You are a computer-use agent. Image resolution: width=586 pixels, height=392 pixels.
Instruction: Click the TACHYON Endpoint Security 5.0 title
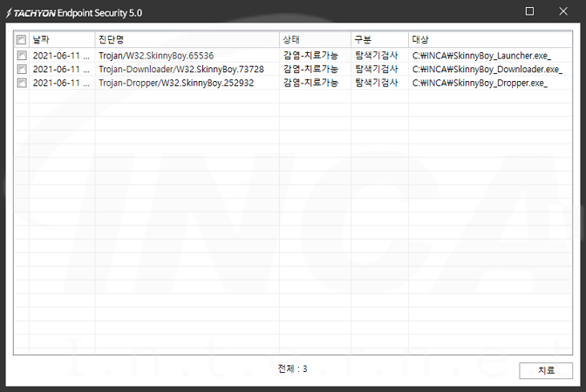pyautogui.click(x=74, y=13)
